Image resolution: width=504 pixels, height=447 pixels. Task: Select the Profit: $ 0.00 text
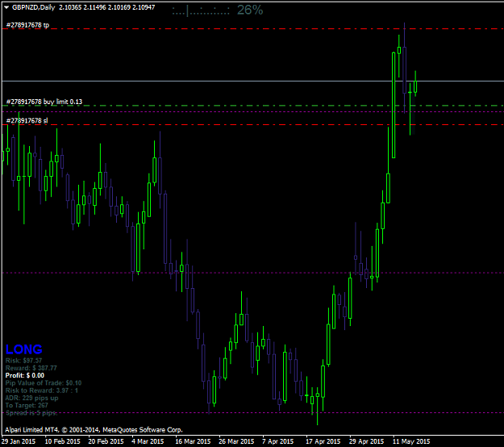click(x=25, y=375)
